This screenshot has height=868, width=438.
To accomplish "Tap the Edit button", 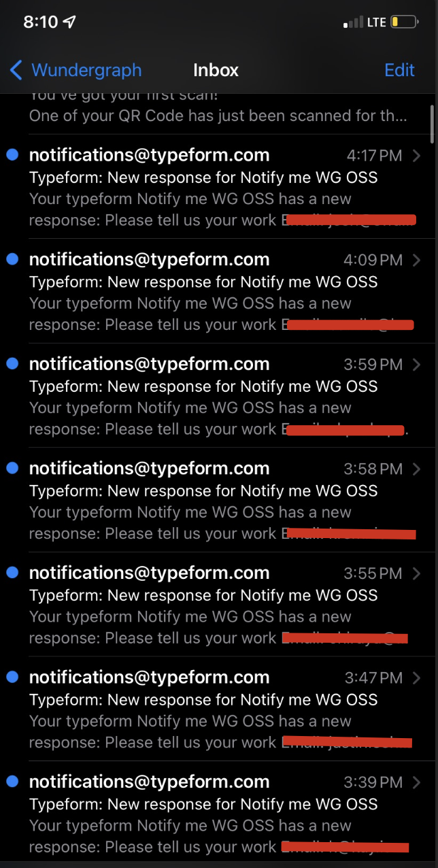I will tap(399, 69).
